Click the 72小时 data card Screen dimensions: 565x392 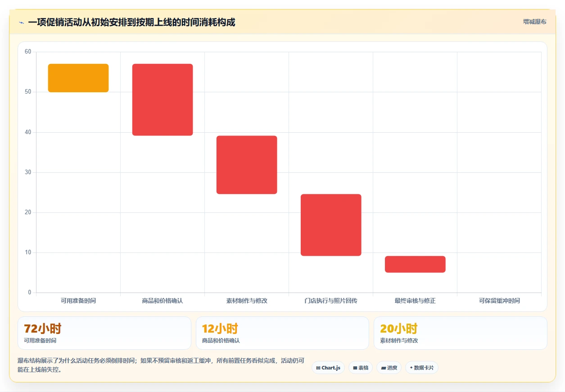click(104, 333)
